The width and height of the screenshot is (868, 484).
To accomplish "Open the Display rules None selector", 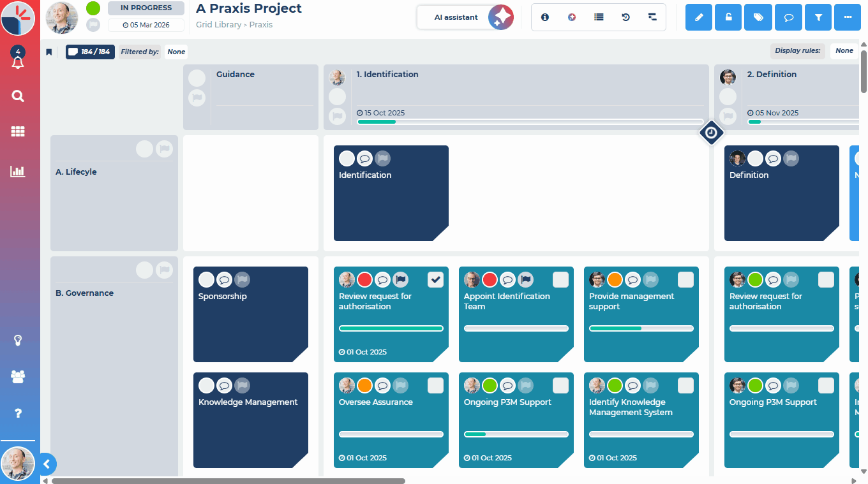I will click(844, 51).
